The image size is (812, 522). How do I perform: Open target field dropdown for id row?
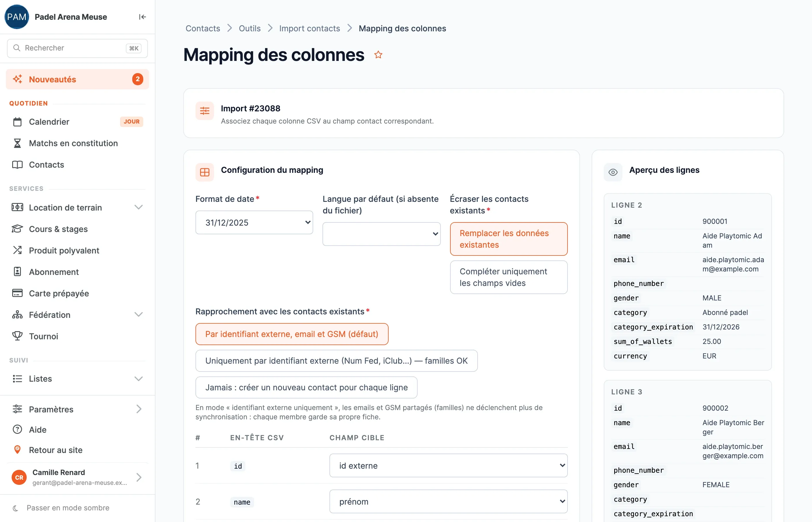pyautogui.click(x=448, y=466)
